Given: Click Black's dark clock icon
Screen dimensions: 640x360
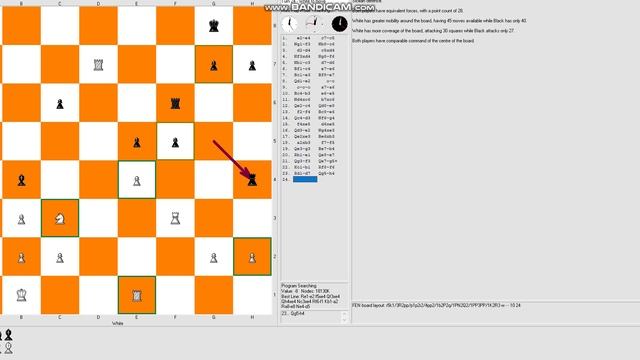Looking at the screenshot, I should (x=340, y=24).
